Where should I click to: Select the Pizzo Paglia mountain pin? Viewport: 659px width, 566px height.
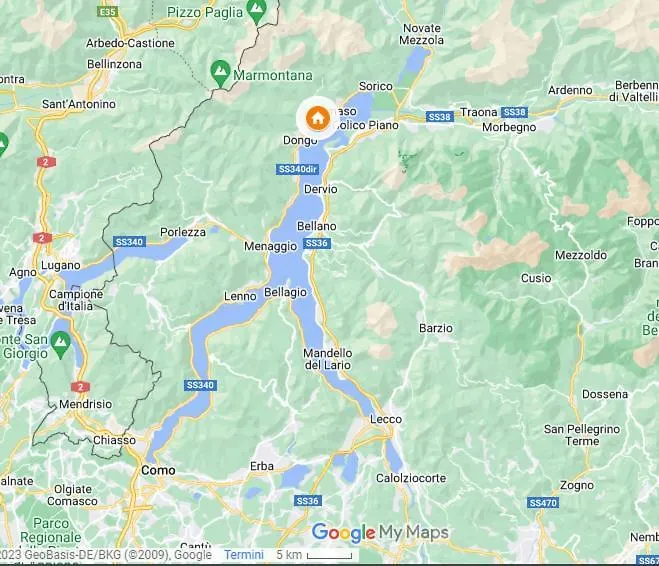pos(256,12)
